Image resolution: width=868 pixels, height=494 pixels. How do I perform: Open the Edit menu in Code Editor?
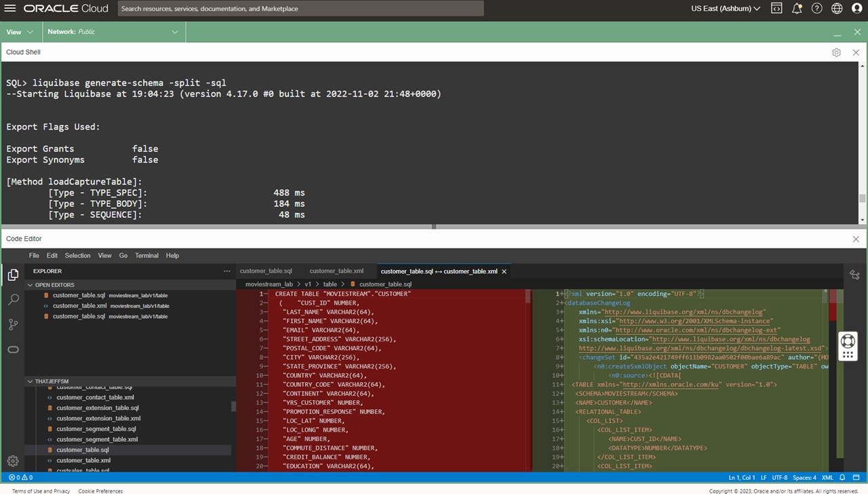[52, 256]
